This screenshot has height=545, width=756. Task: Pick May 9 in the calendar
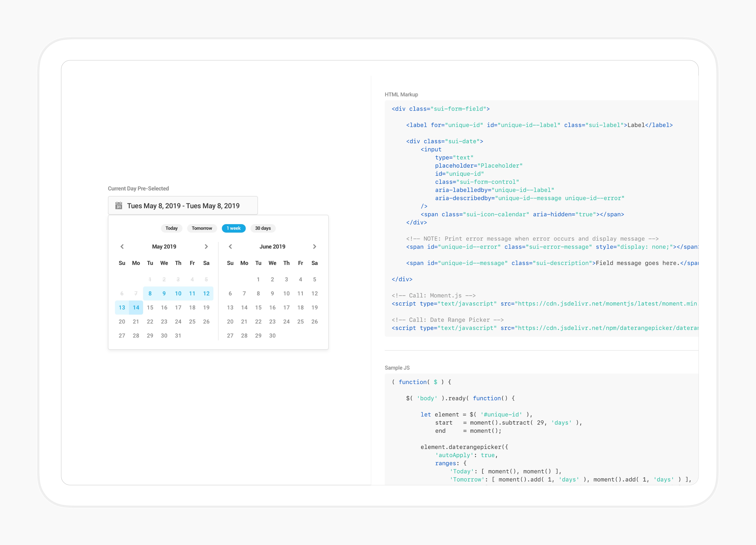point(164,294)
